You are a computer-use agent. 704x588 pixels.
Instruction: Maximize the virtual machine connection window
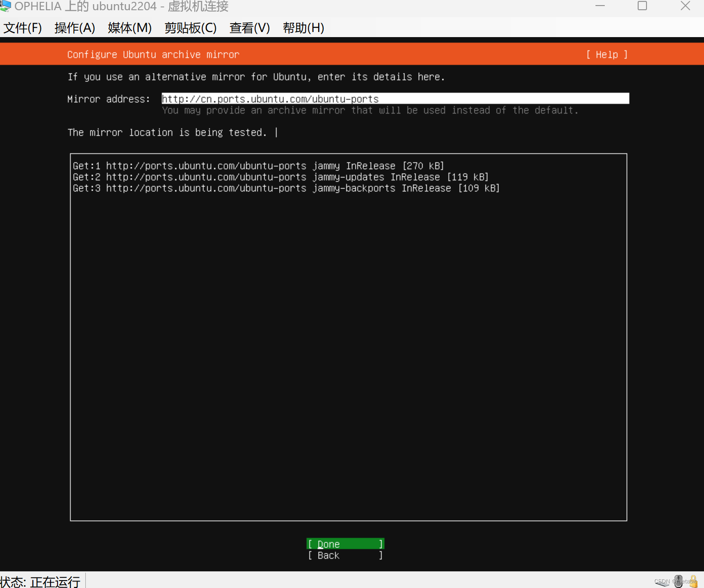(642, 6)
